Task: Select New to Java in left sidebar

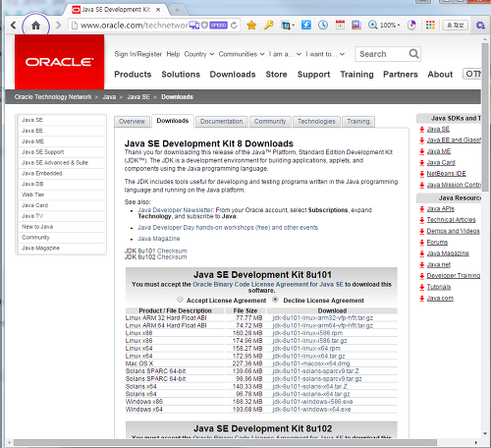Action: coord(61,227)
